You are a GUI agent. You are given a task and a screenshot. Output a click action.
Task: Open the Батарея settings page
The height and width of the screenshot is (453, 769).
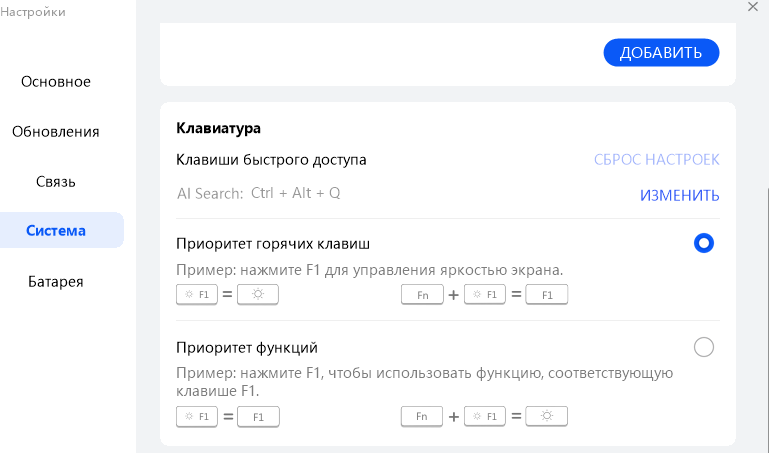[x=56, y=281]
